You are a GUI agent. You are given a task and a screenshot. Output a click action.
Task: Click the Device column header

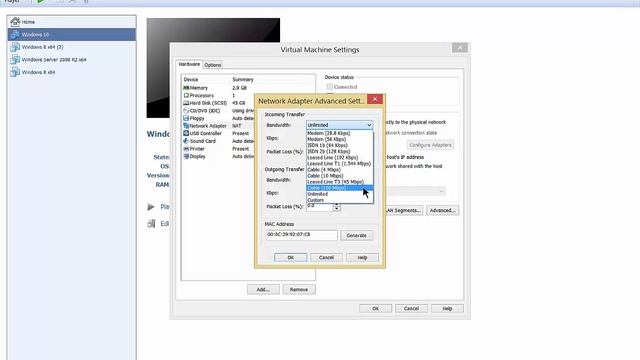click(191, 80)
